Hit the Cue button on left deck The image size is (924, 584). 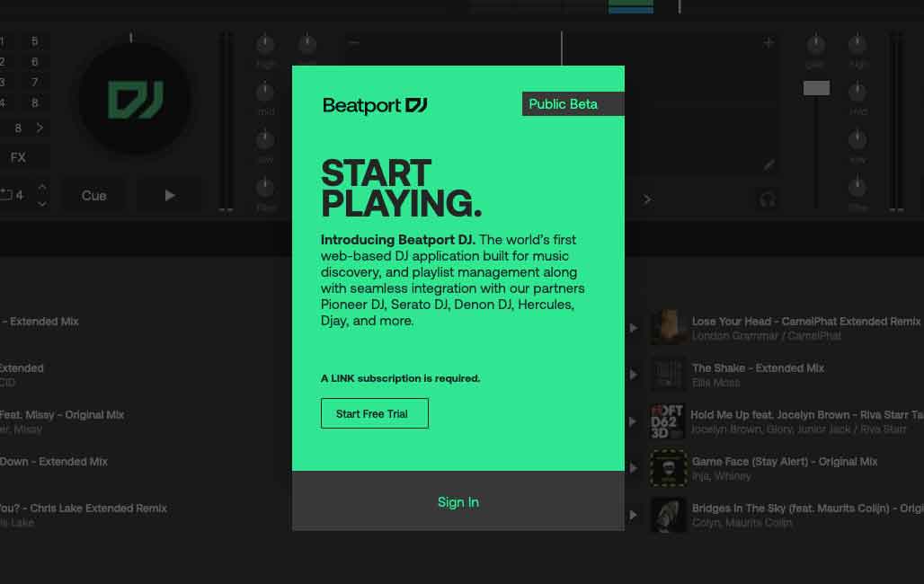pyautogui.click(x=93, y=196)
